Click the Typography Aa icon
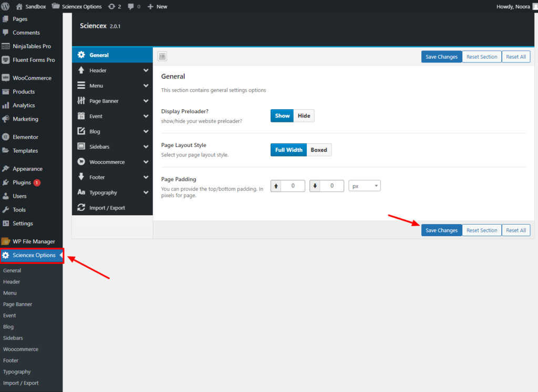The image size is (538, 392). click(81, 193)
